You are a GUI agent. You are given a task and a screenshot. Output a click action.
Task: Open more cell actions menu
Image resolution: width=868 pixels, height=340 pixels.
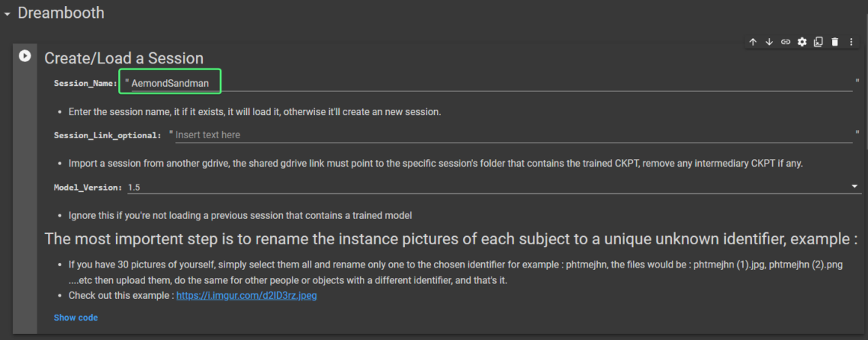coord(852,43)
